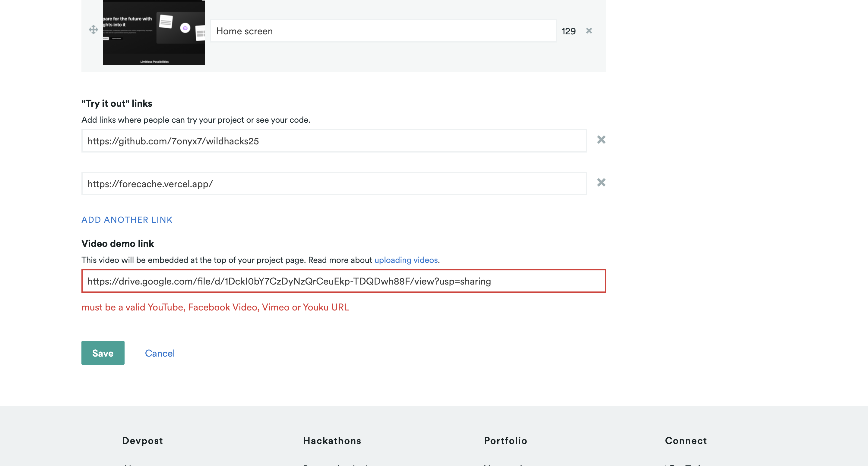Click the Video demo link label
The image size is (868, 466).
pyautogui.click(x=118, y=244)
